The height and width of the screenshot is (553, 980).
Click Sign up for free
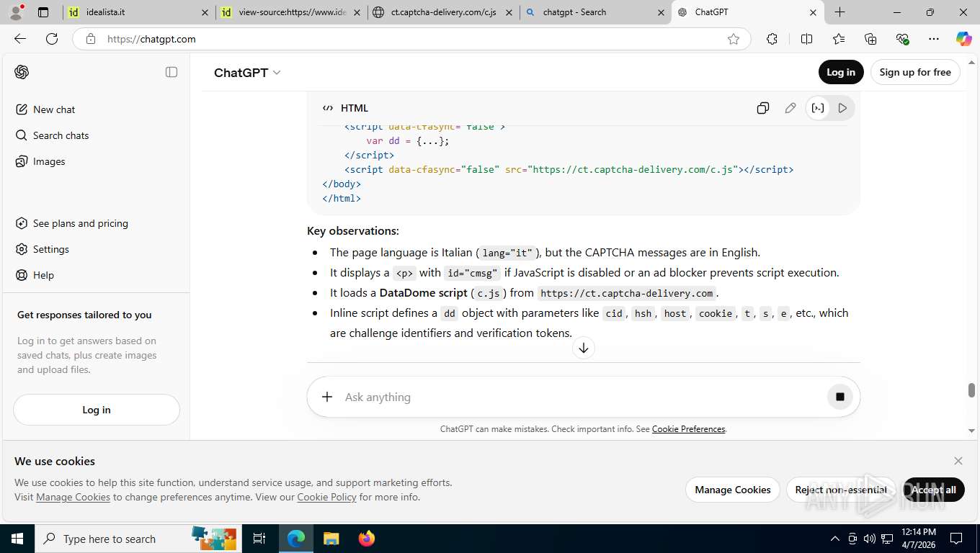915,72
